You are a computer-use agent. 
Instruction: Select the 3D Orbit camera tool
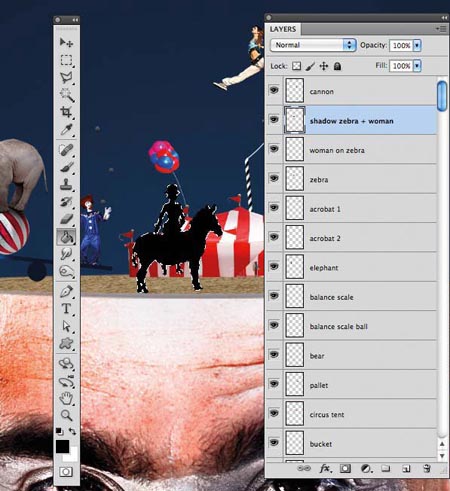[66, 381]
